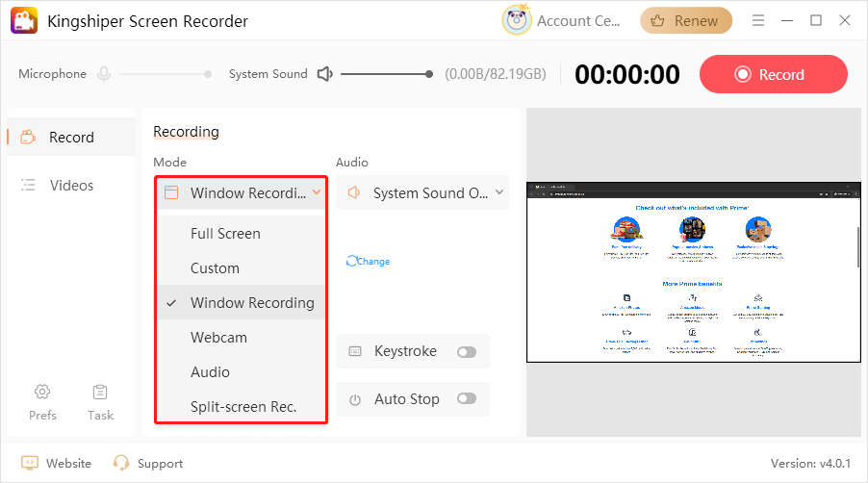Image resolution: width=868 pixels, height=483 pixels.
Task: Click the Videos list icon in sidebar
Action: pyautogui.click(x=28, y=185)
